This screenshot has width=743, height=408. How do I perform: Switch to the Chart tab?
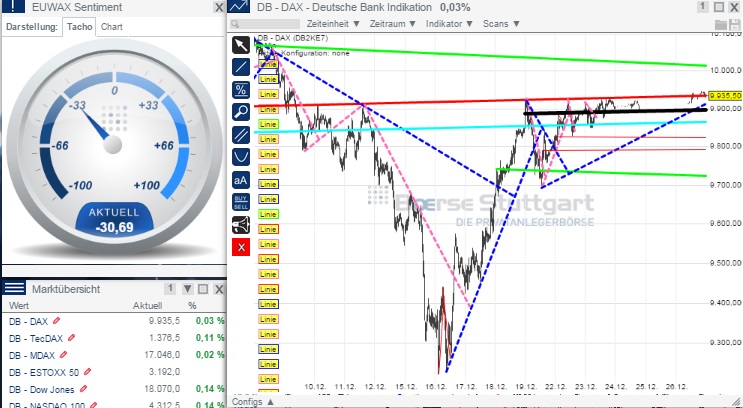click(112, 27)
